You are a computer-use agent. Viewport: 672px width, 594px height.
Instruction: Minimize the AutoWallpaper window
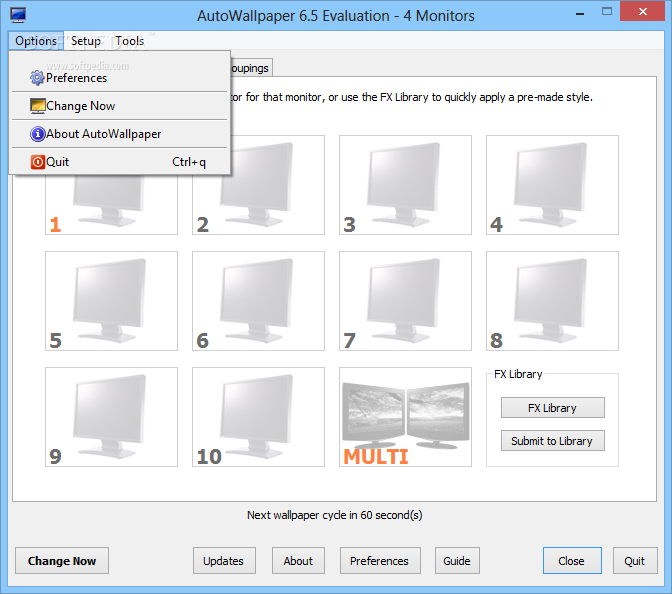coord(580,14)
